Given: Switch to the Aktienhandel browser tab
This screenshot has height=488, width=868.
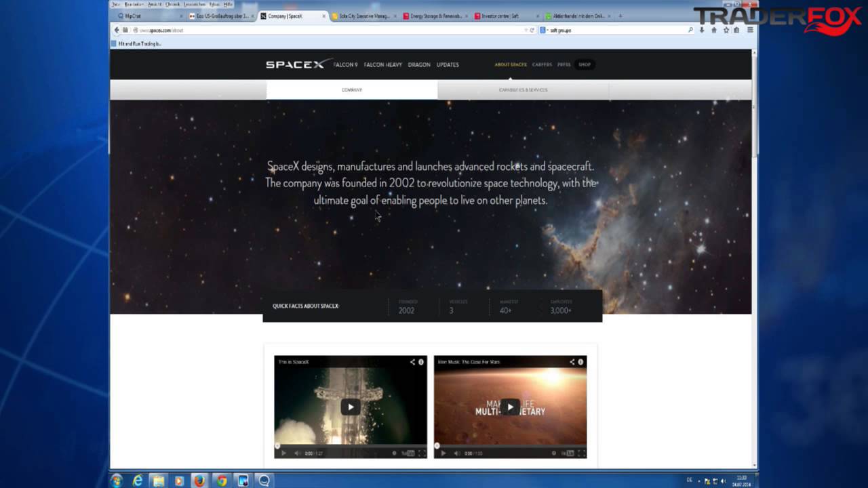Looking at the screenshot, I should click(x=577, y=16).
